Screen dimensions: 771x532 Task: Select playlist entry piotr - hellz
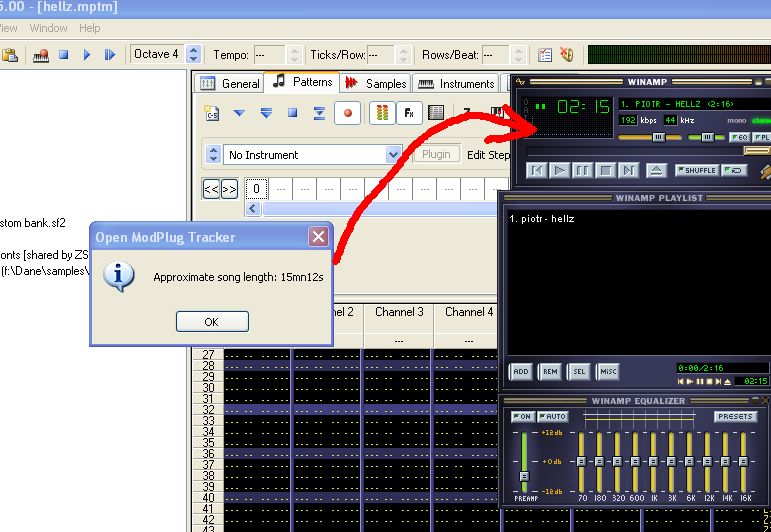point(542,219)
